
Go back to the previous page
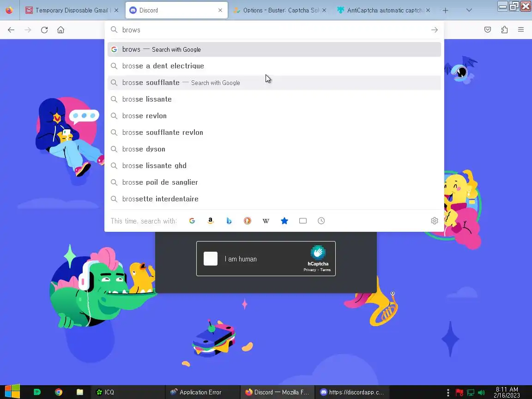[x=11, y=30]
